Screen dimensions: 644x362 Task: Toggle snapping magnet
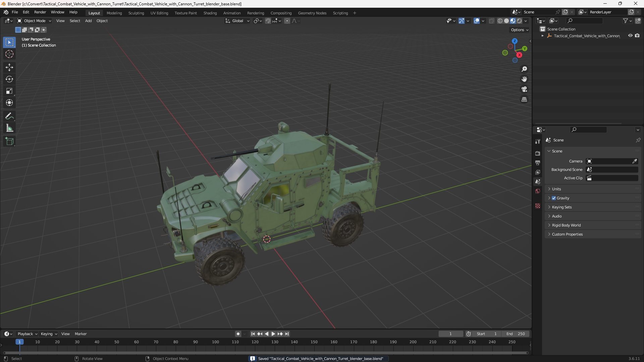coord(268,21)
